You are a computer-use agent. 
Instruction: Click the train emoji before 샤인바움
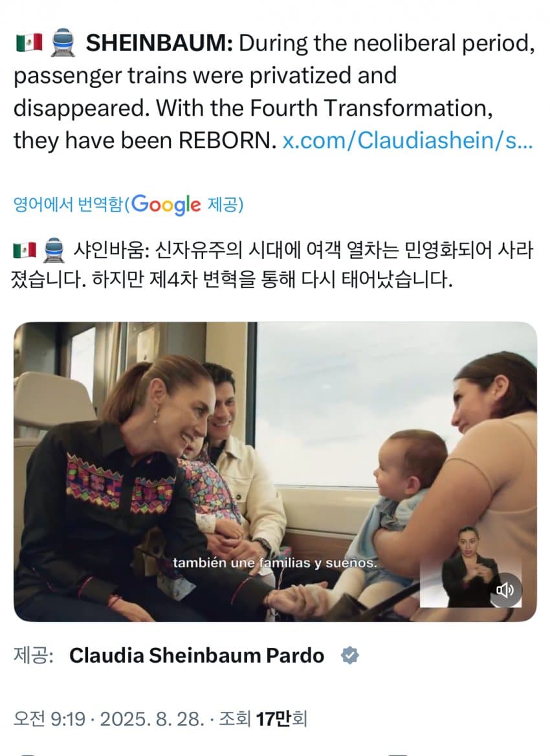54,250
